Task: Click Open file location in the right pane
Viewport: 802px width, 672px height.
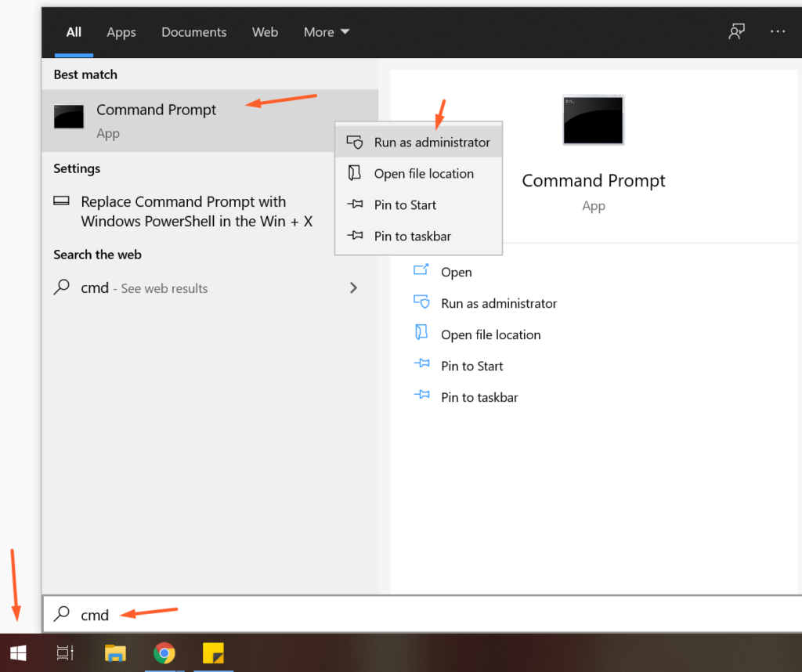Action: pos(490,334)
